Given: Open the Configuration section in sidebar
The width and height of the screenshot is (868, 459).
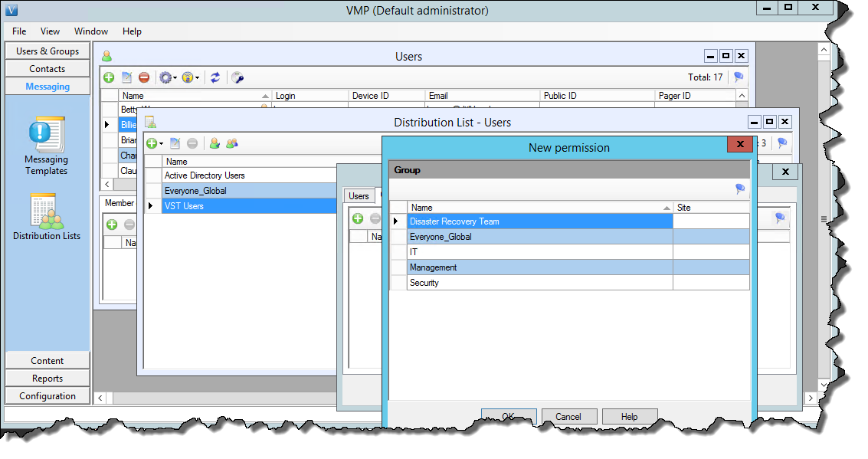Looking at the screenshot, I should point(47,396).
